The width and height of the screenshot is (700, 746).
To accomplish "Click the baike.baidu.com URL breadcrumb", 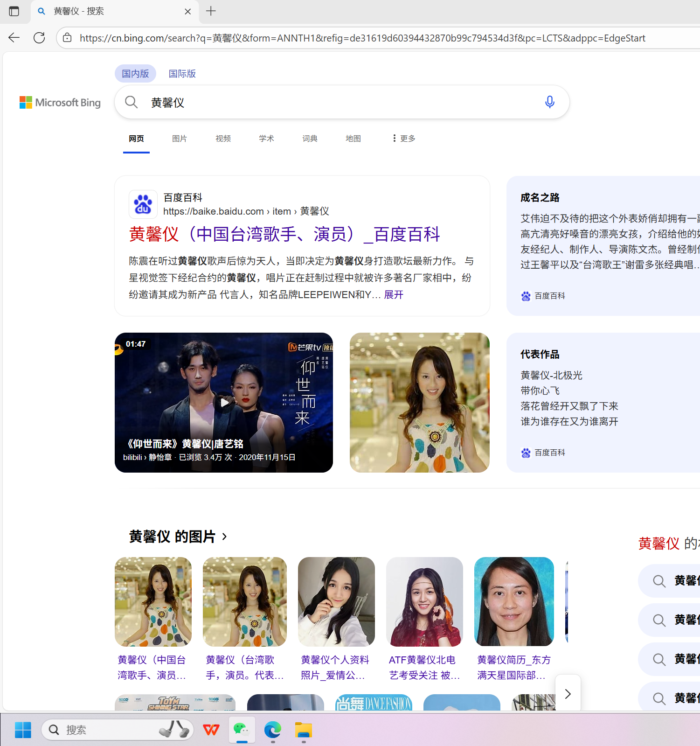I will (x=246, y=211).
